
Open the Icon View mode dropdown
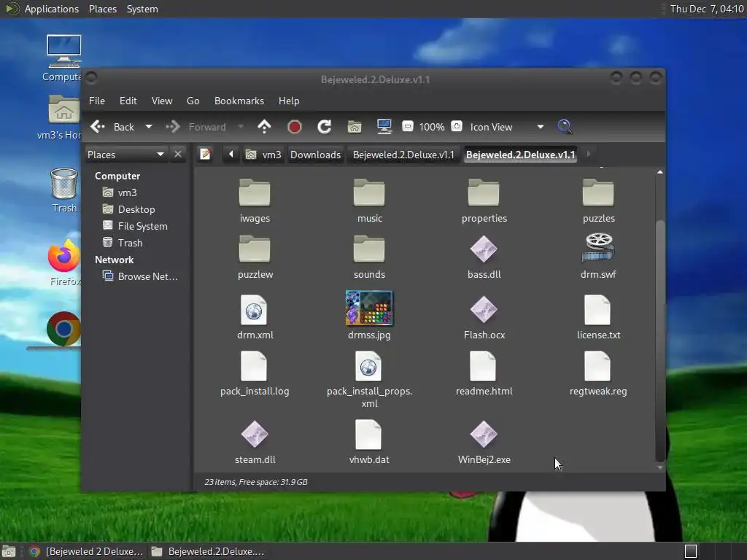pyautogui.click(x=506, y=127)
